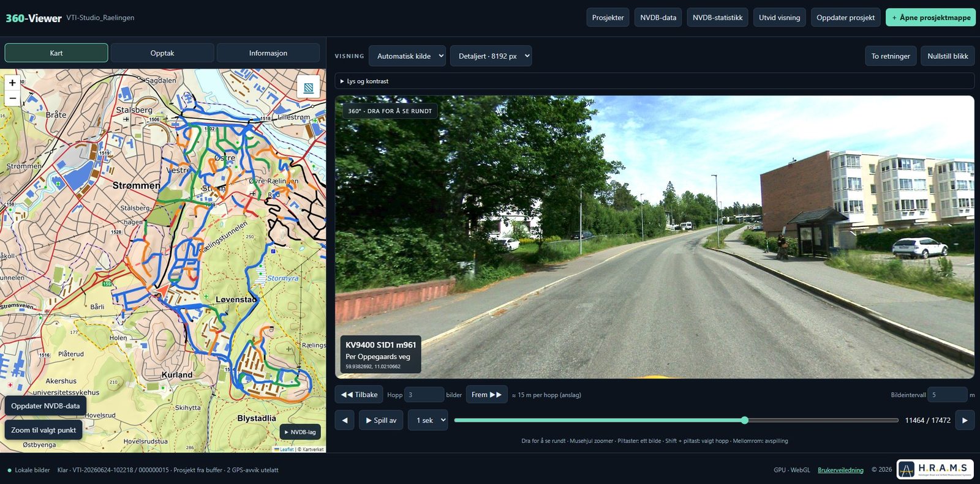Screen dimensions: 980x484
Task: Jump forward with Frem button
Action: [486, 395]
